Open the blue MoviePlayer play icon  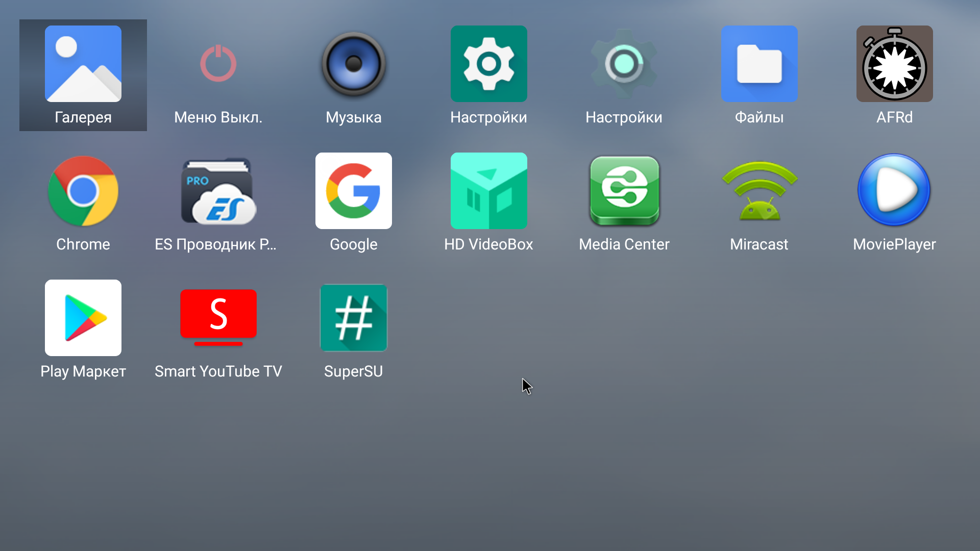[x=895, y=190]
